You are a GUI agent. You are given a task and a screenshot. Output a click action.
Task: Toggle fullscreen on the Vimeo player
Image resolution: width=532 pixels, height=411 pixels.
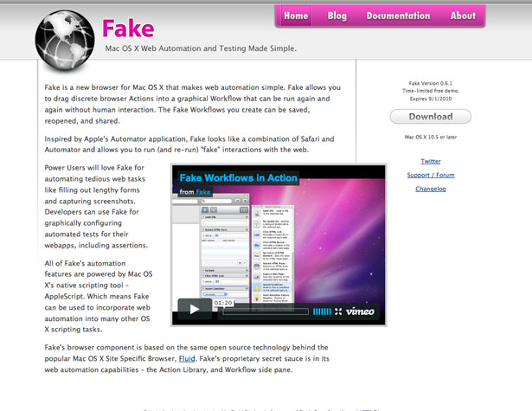(338, 311)
